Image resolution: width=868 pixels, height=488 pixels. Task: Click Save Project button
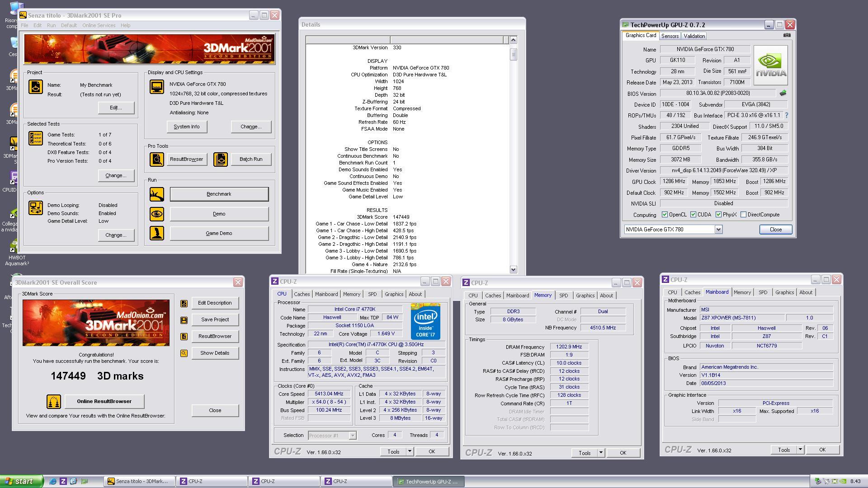[215, 320]
